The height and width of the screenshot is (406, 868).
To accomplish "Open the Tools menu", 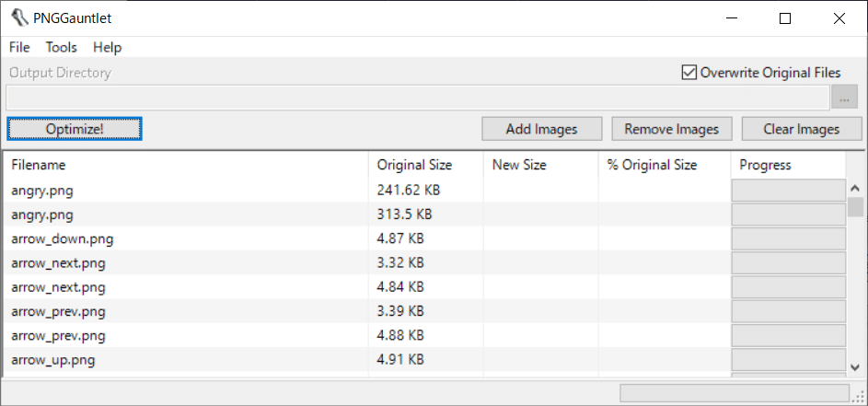I will pos(62,48).
